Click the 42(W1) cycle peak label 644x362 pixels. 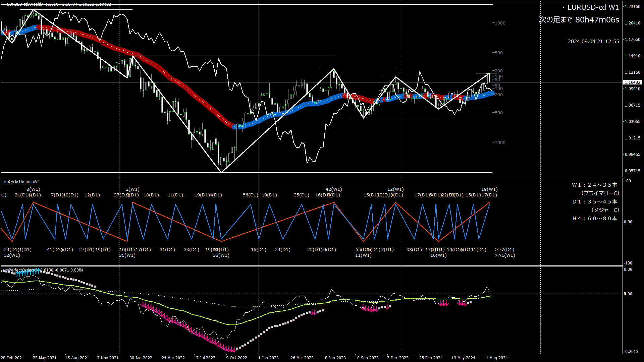click(334, 189)
